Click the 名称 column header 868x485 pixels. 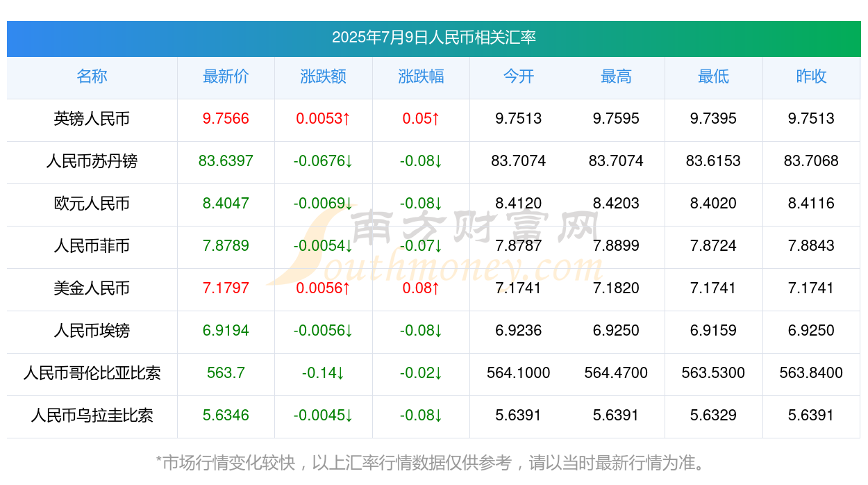tap(92, 76)
